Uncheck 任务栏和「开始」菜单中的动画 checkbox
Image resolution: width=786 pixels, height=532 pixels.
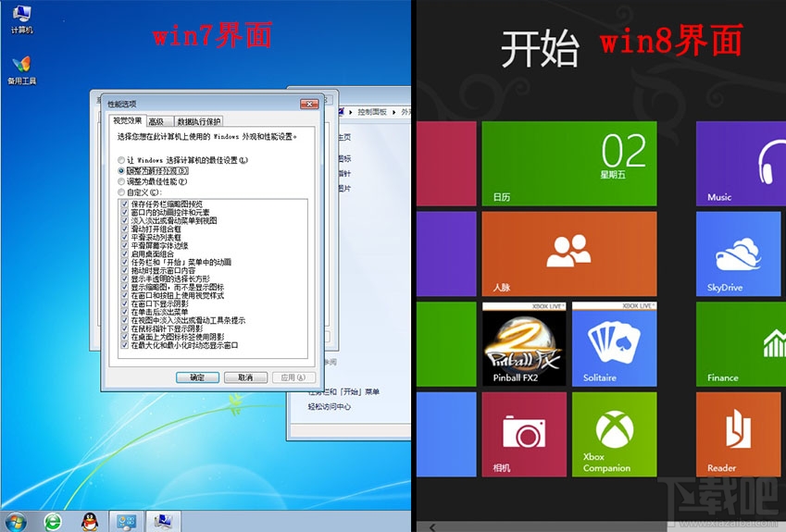click(125, 262)
